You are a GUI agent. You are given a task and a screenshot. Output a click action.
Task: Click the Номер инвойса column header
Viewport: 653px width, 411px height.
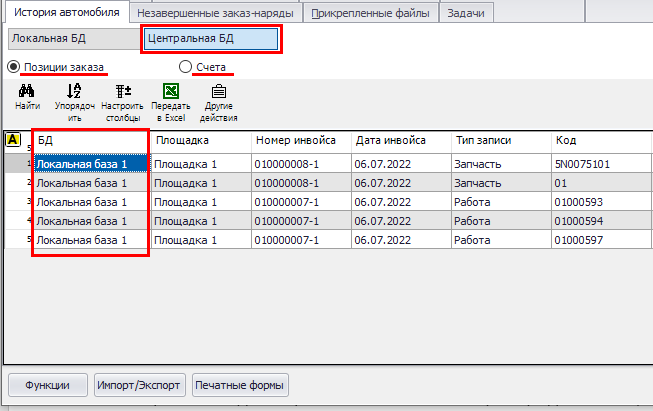(x=294, y=141)
